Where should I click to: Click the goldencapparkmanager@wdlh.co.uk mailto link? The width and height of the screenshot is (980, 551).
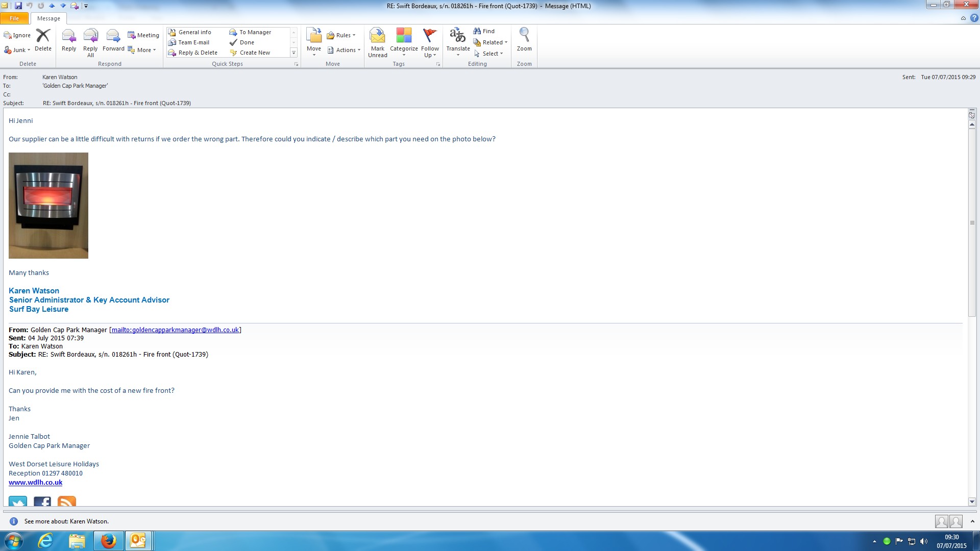(x=175, y=330)
